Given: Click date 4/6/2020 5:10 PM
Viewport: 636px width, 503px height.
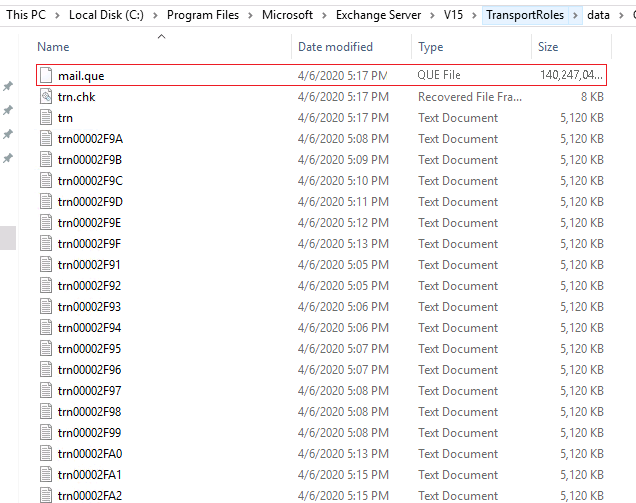Looking at the screenshot, I should coord(343,181).
